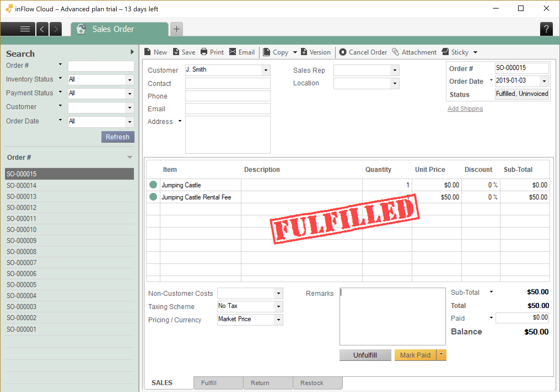Click the $50.00 unit price cell
The width and height of the screenshot is (560, 392).
(437, 197)
